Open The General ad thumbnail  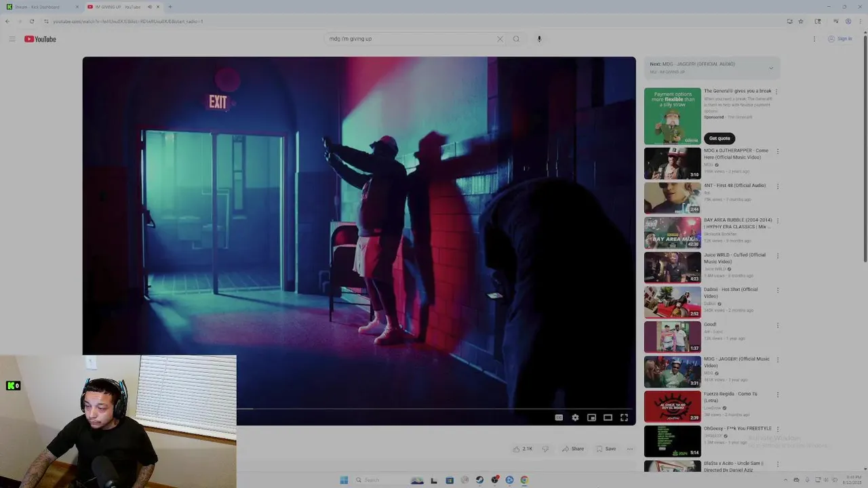672,116
